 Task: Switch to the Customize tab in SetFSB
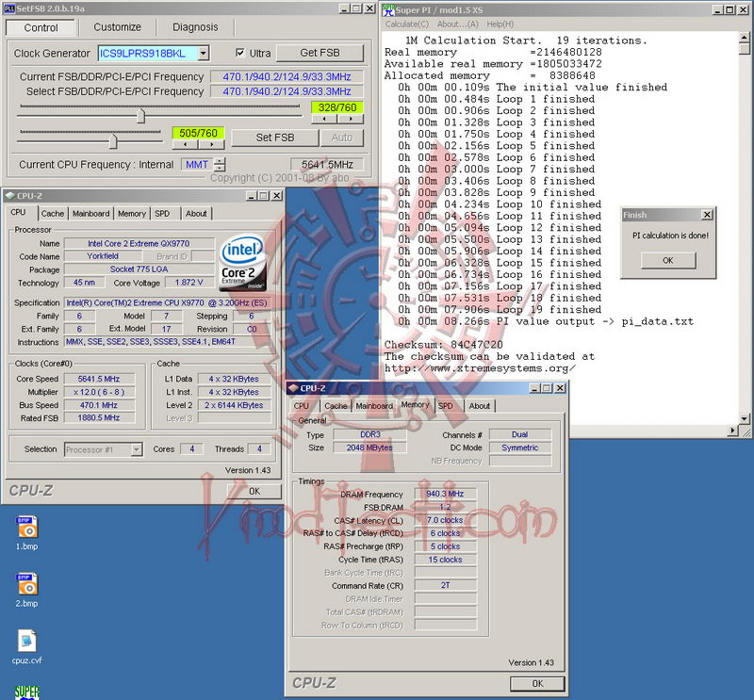117,27
